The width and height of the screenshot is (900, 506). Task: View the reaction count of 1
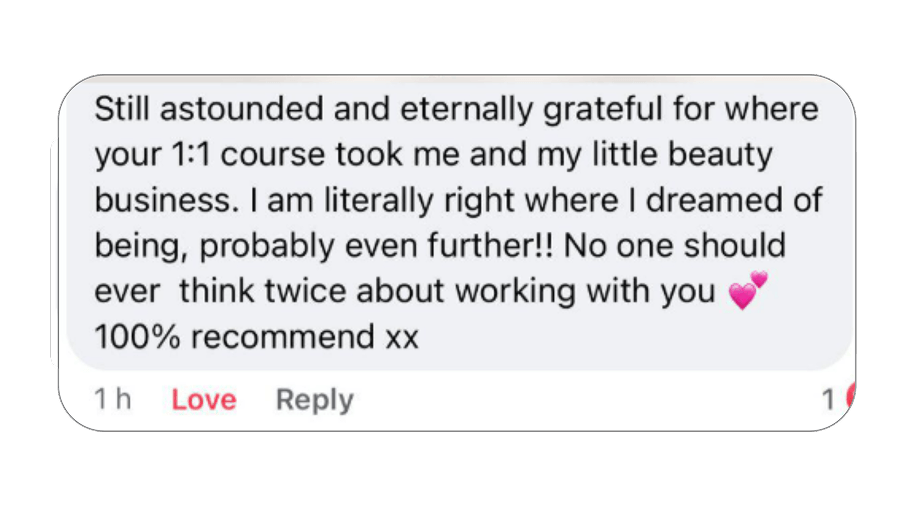[828, 400]
